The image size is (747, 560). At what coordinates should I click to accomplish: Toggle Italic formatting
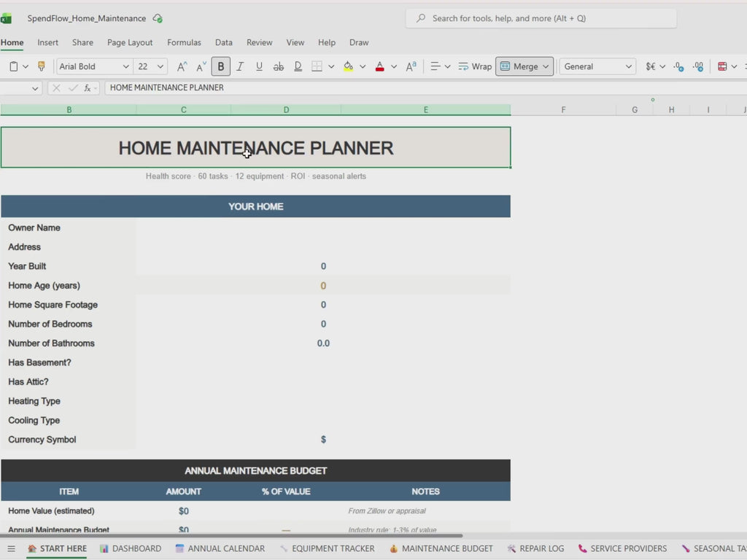[x=240, y=66]
